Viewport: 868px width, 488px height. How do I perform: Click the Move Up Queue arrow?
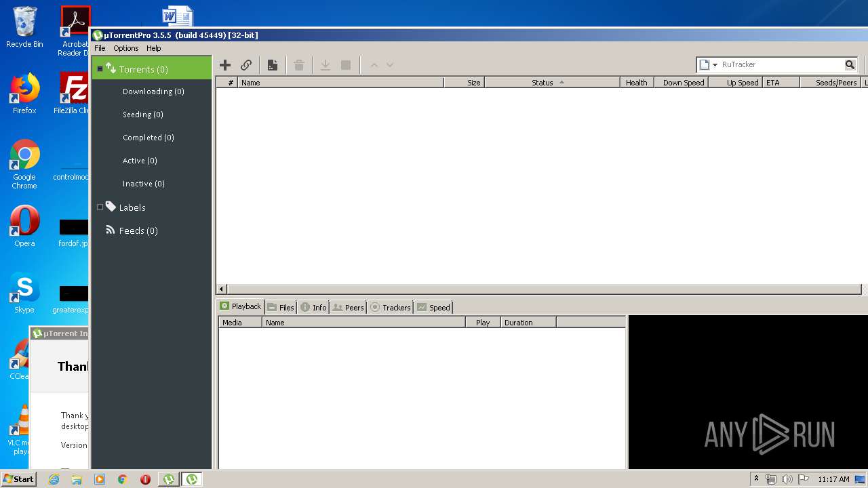click(x=374, y=65)
